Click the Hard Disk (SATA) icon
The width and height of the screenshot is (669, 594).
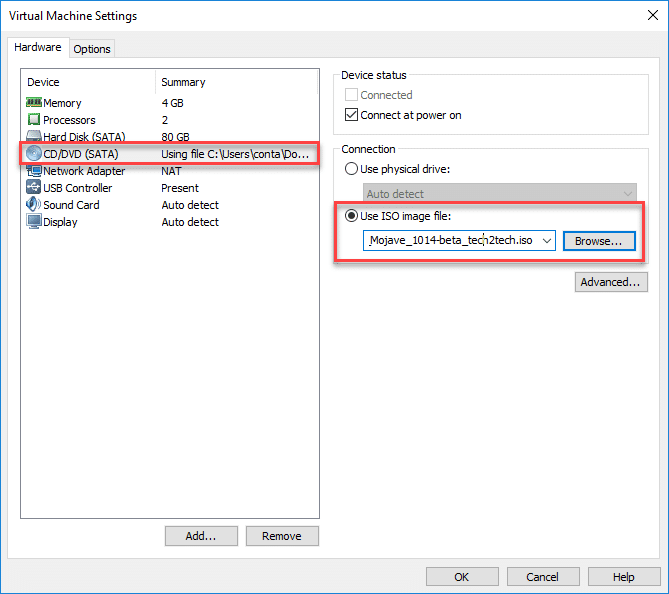[x=33, y=137]
